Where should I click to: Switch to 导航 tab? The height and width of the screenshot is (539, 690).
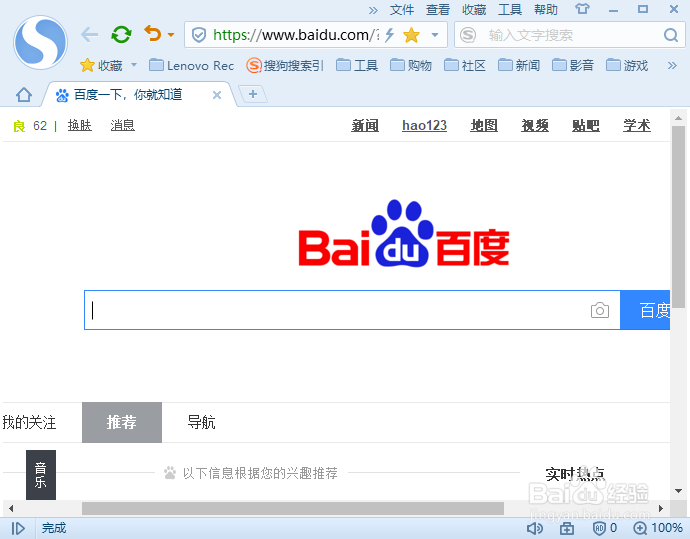click(x=201, y=422)
